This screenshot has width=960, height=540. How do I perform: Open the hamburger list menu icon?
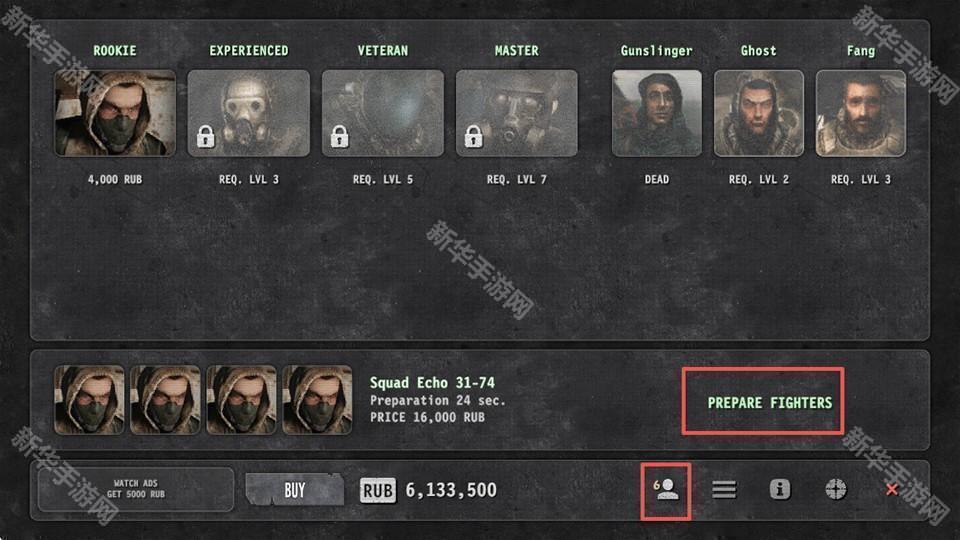[x=724, y=489]
